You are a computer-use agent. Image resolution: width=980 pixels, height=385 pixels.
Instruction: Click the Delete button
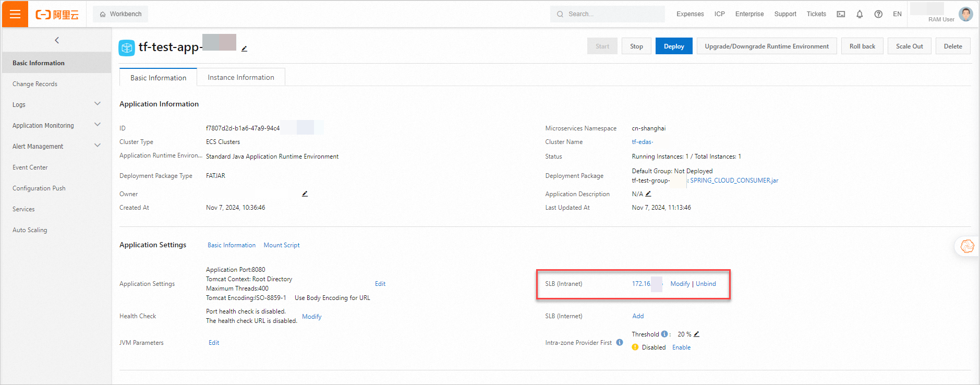click(x=953, y=46)
